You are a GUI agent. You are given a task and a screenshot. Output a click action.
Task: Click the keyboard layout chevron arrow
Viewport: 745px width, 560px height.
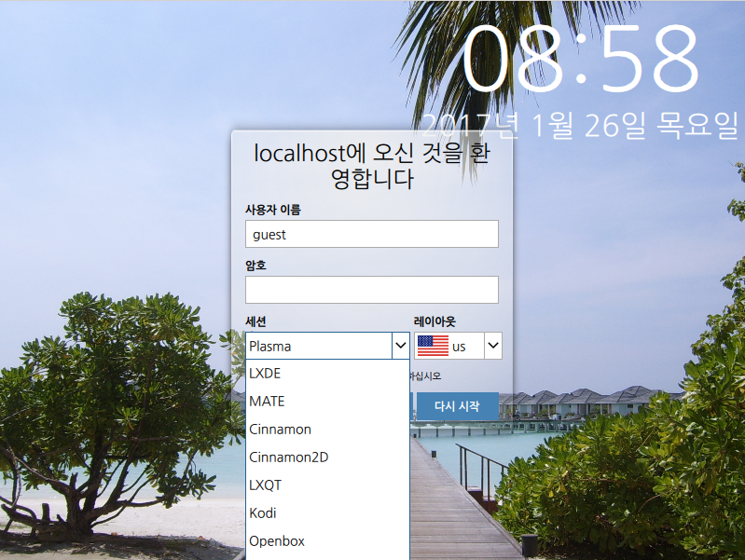493,346
